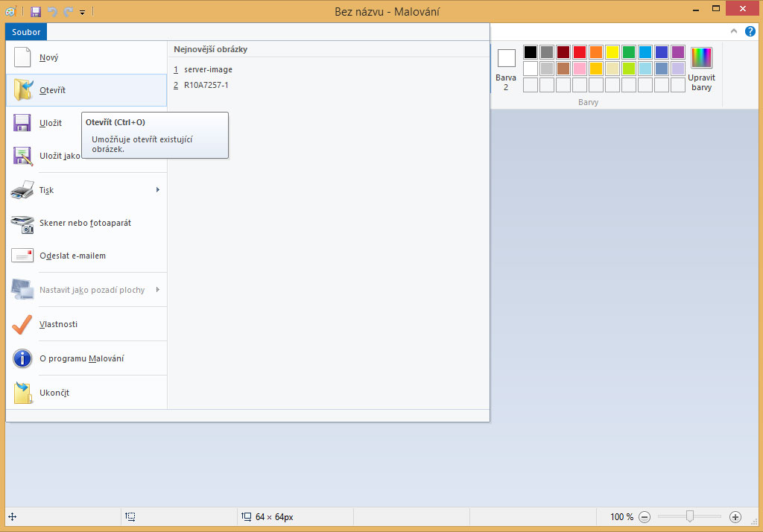The height and width of the screenshot is (532, 763).
Task: Select the Barva 2 button
Action: pos(506,69)
